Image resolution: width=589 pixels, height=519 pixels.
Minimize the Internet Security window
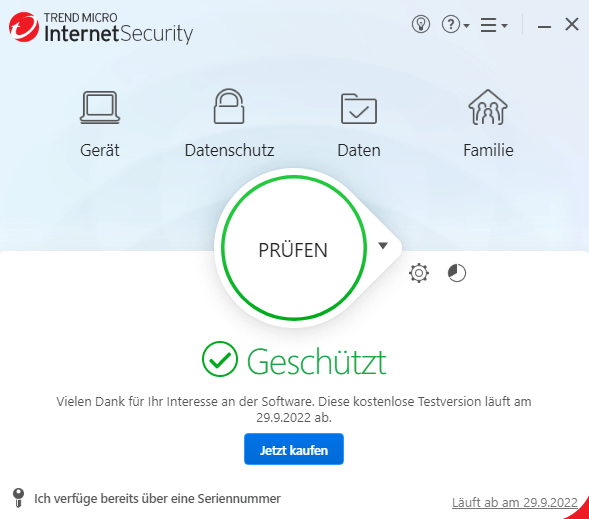click(544, 26)
